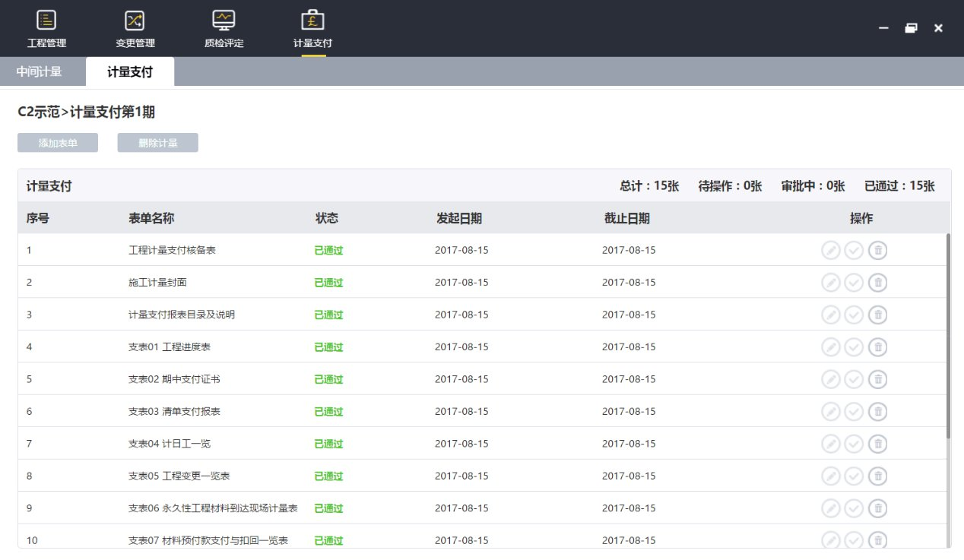
Task: Click the 已通过：15张 summary text
Action: pyautogui.click(x=899, y=186)
